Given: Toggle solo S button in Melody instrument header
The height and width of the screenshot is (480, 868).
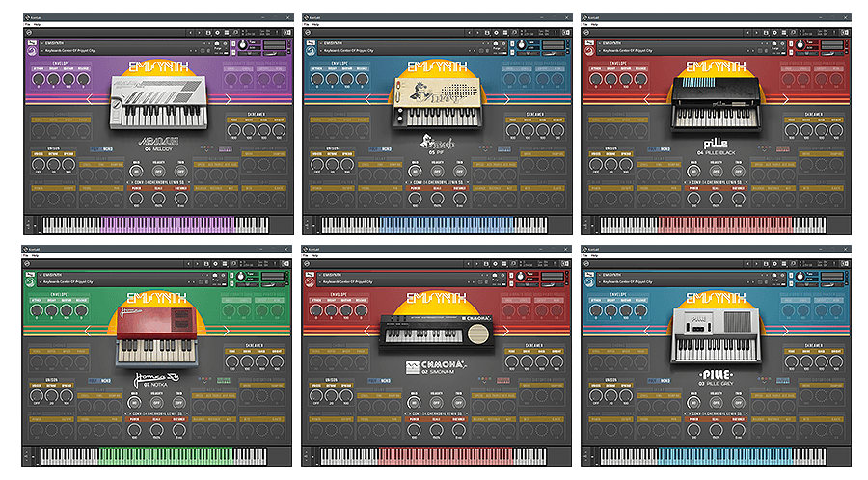Looking at the screenshot, I should tap(233, 43).
